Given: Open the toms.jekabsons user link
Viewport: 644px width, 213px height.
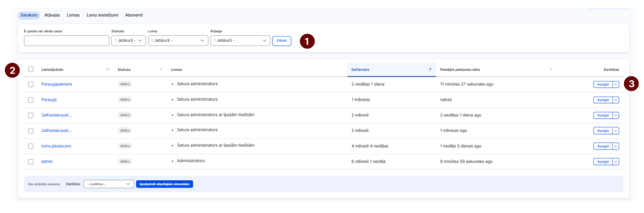Looking at the screenshot, I should click(x=56, y=146).
